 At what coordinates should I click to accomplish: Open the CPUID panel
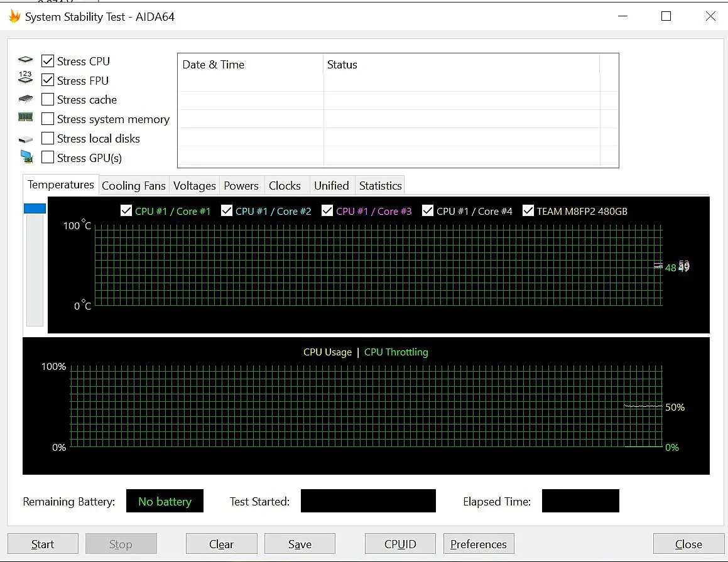click(x=400, y=544)
